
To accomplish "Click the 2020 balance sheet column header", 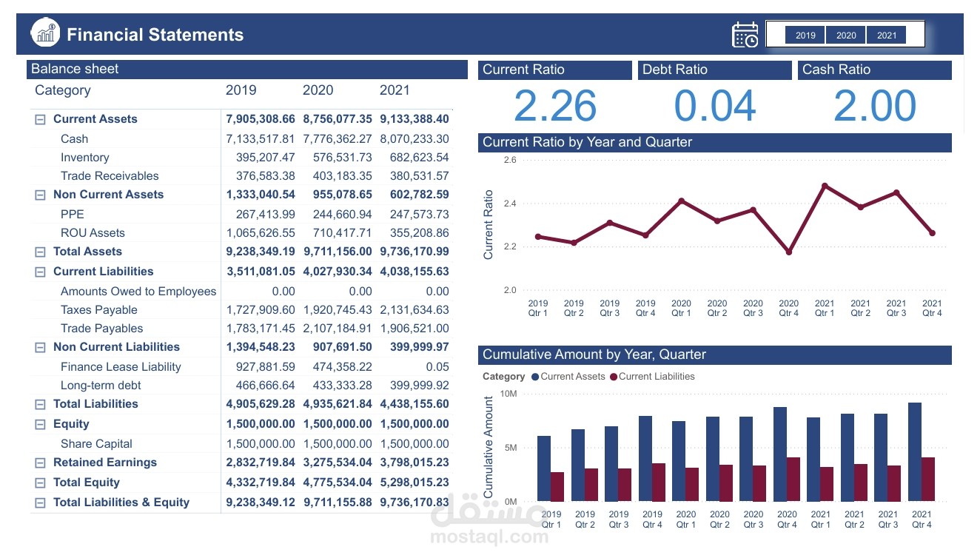I will point(318,90).
